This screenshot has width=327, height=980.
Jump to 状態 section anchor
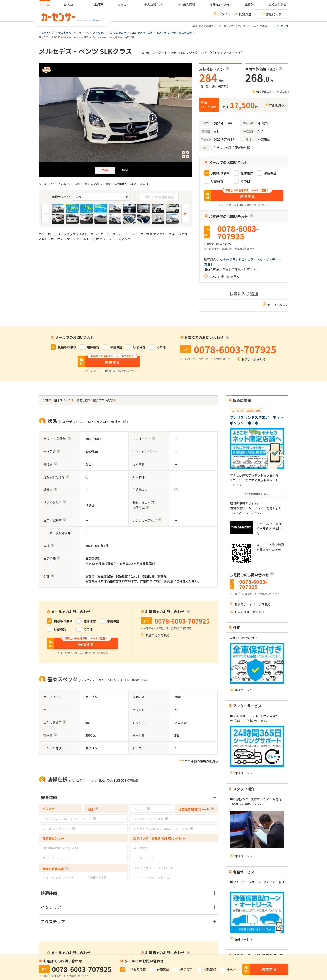(47, 400)
